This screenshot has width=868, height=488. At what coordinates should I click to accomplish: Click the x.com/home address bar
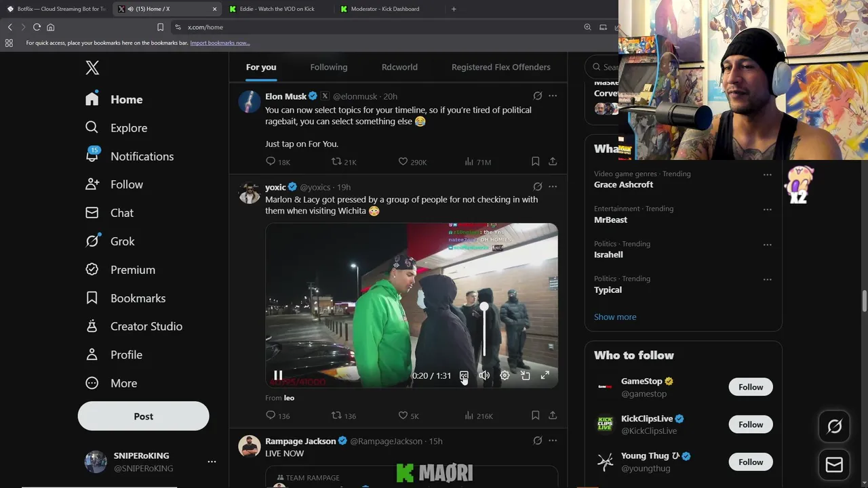373,27
